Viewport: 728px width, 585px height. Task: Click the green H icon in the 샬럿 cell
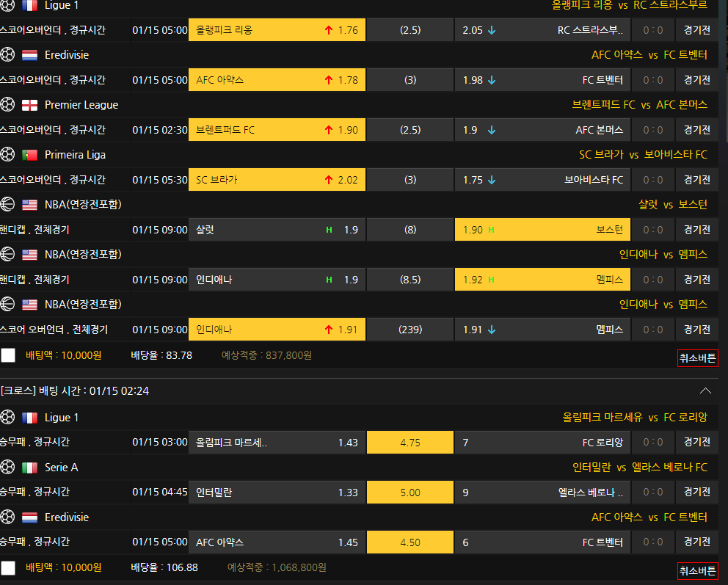[329, 230]
